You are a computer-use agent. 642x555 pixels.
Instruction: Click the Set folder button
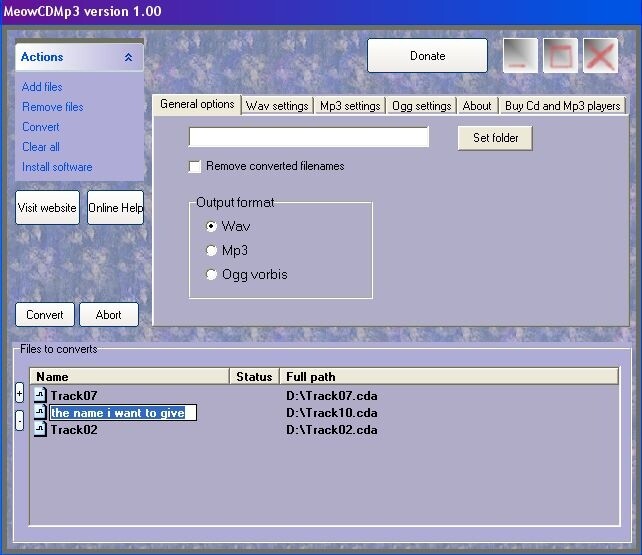click(495, 138)
